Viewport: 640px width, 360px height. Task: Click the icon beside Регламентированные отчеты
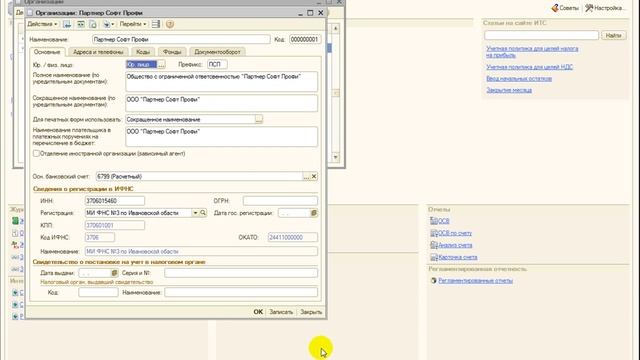tap(433, 280)
